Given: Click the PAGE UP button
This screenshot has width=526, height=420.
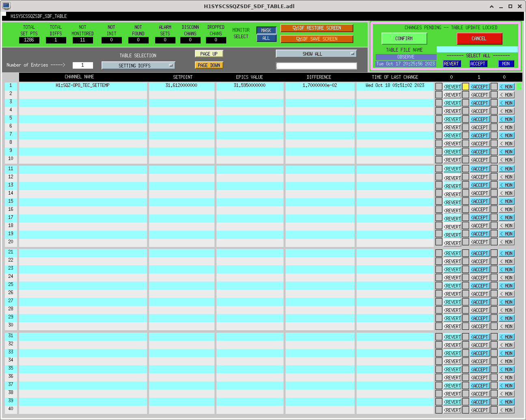Looking at the screenshot, I should tap(209, 54).
